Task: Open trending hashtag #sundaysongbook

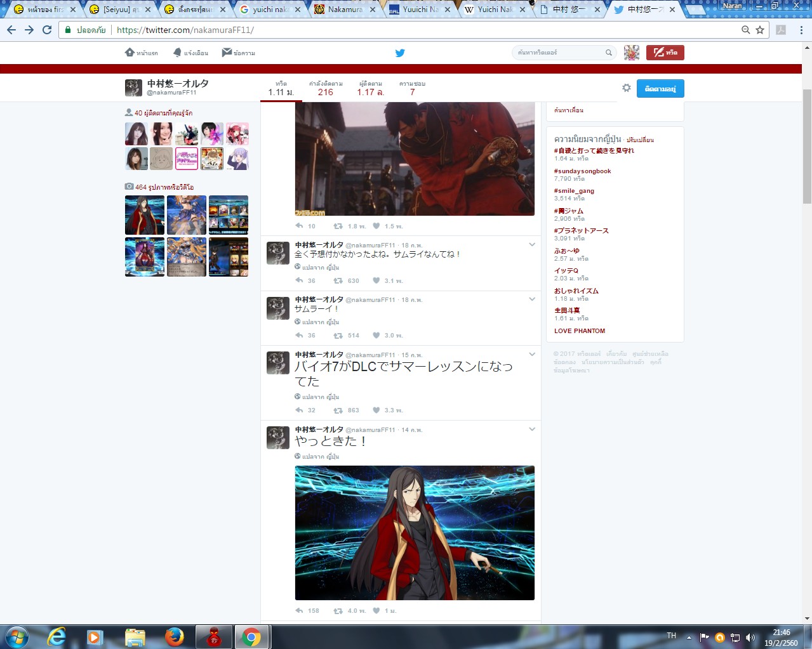Action: point(582,171)
